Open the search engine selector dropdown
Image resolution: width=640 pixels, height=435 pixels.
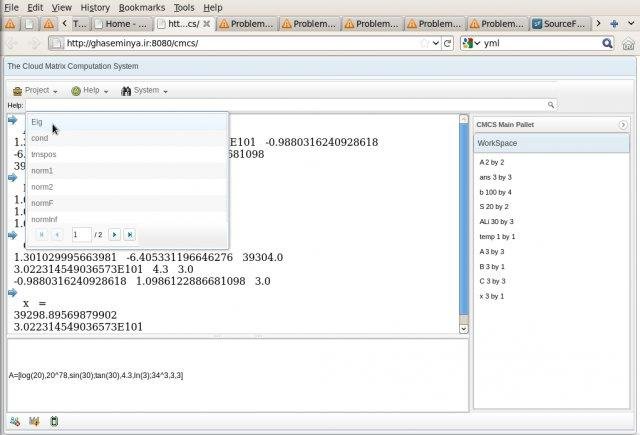point(471,43)
